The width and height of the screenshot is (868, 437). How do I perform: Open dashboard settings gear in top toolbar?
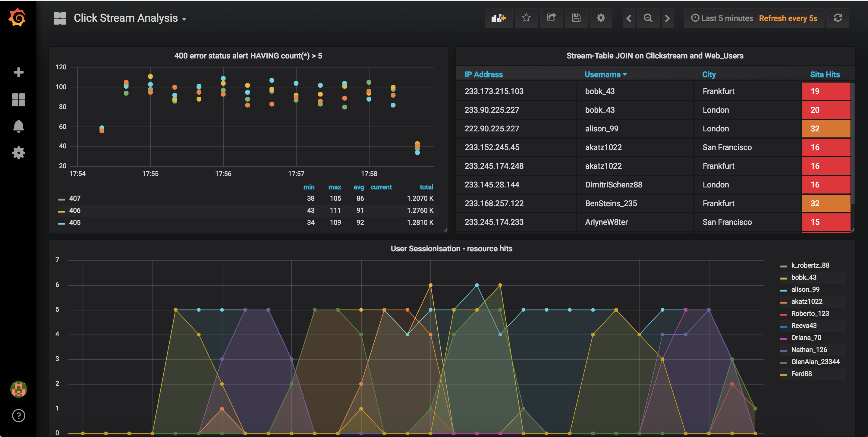601,18
